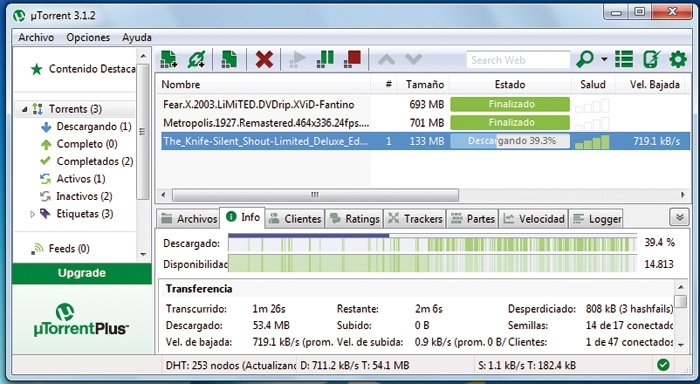Image resolution: width=700 pixels, height=384 pixels.
Task: Select Inactivos (2) filter
Action: (76, 196)
